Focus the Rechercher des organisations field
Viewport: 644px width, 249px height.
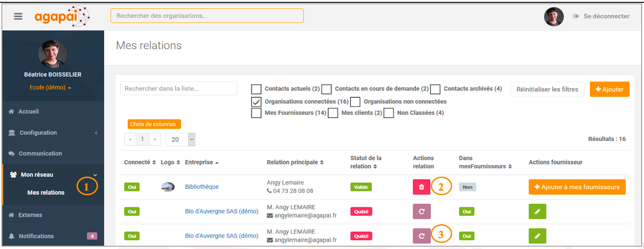coord(207,16)
